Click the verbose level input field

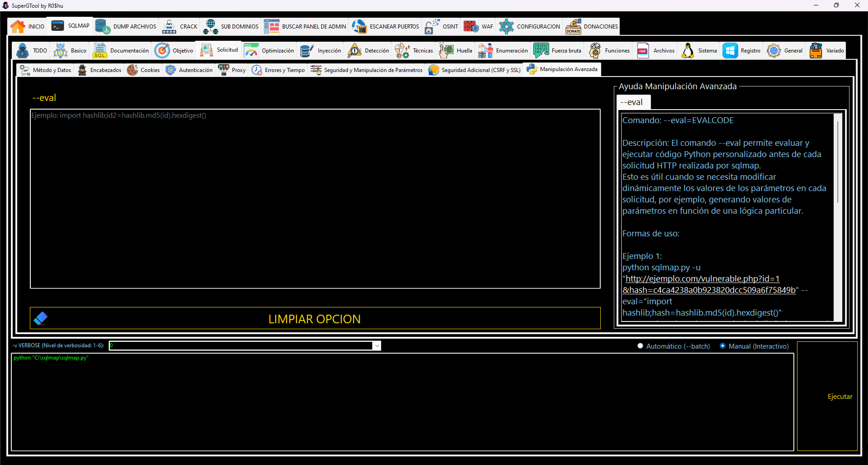coord(241,346)
